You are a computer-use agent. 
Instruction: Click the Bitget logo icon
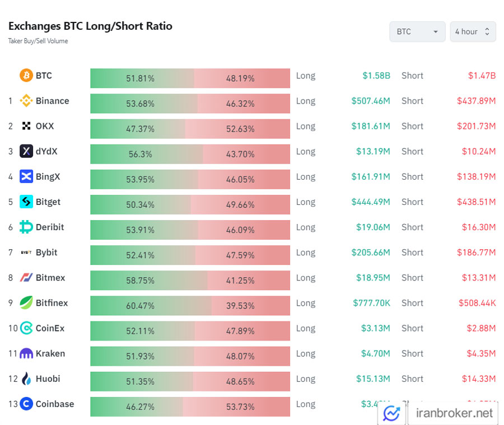(x=26, y=202)
